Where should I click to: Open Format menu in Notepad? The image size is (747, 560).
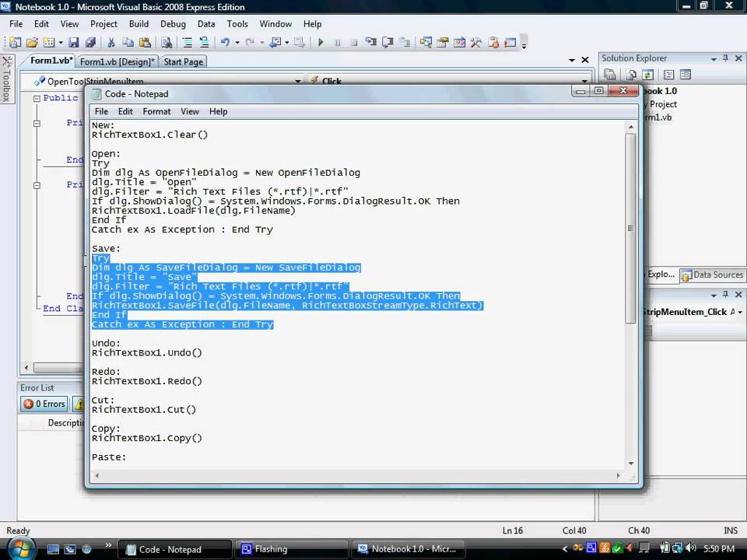tap(156, 111)
